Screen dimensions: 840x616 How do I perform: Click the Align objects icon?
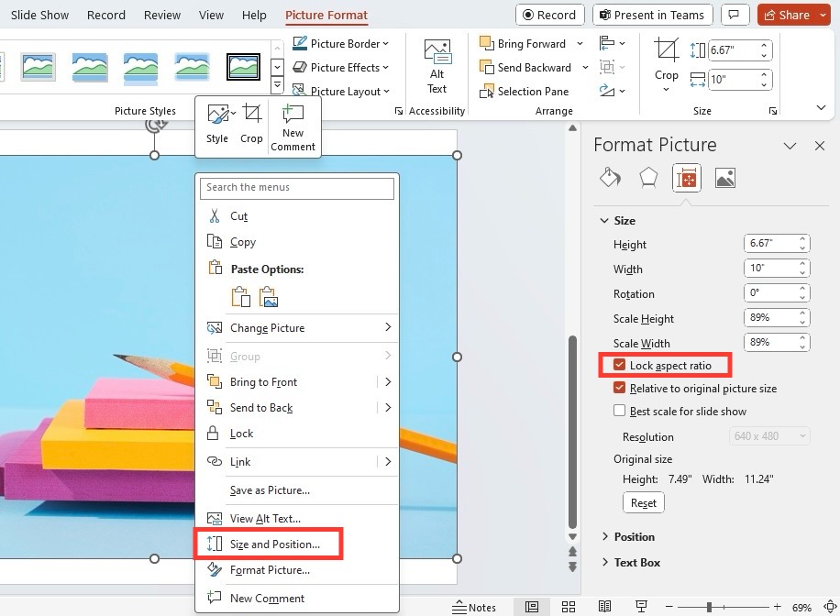click(612, 43)
